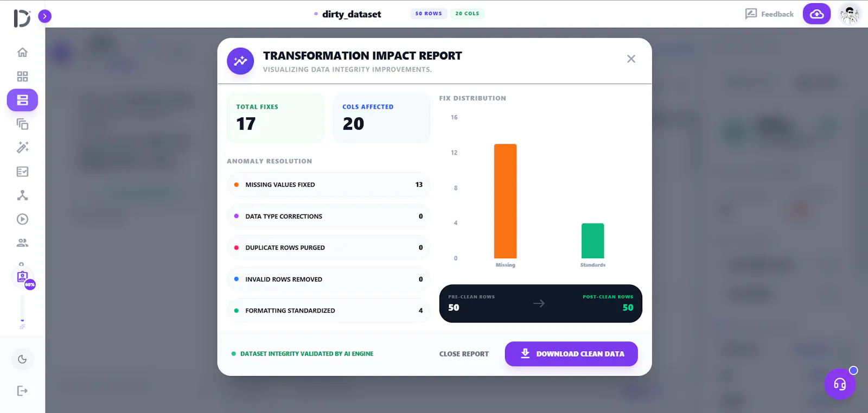This screenshot has width=868, height=413.
Task: Click the Post-Clean Rows value 50
Action: click(x=628, y=307)
